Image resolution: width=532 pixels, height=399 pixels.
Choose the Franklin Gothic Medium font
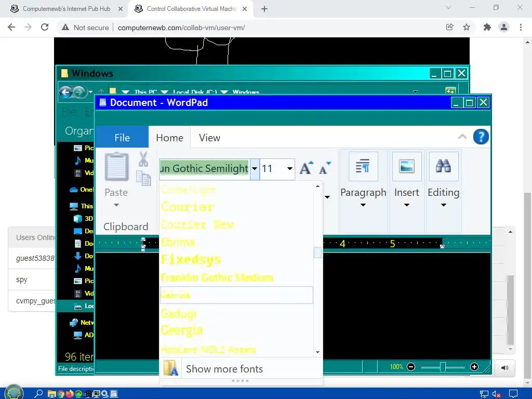[x=217, y=277]
